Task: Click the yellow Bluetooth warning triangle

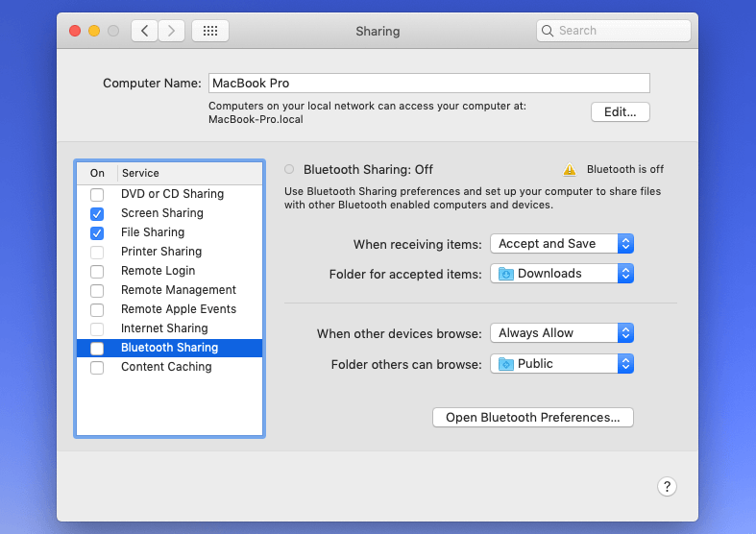Action: [570, 170]
